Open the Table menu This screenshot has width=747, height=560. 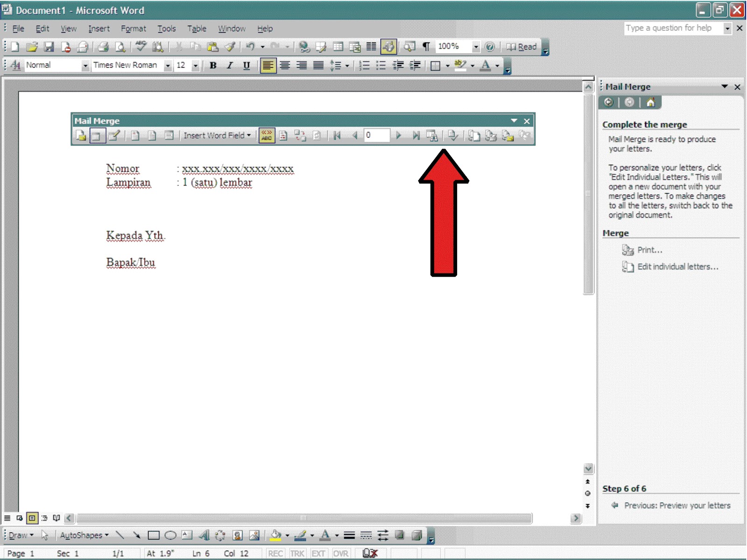tap(197, 28)
